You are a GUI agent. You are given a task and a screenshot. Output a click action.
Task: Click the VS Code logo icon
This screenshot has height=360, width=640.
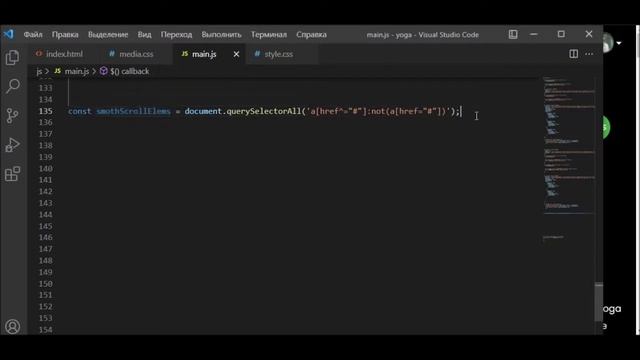9,34
